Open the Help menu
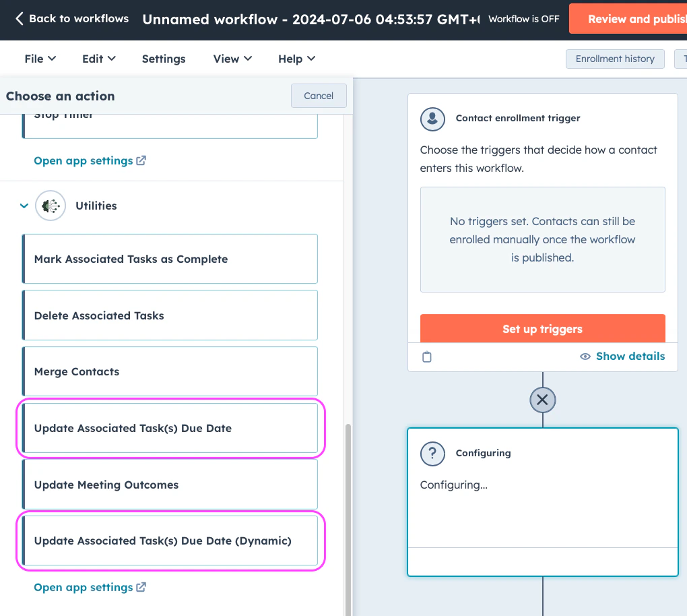 296,59
